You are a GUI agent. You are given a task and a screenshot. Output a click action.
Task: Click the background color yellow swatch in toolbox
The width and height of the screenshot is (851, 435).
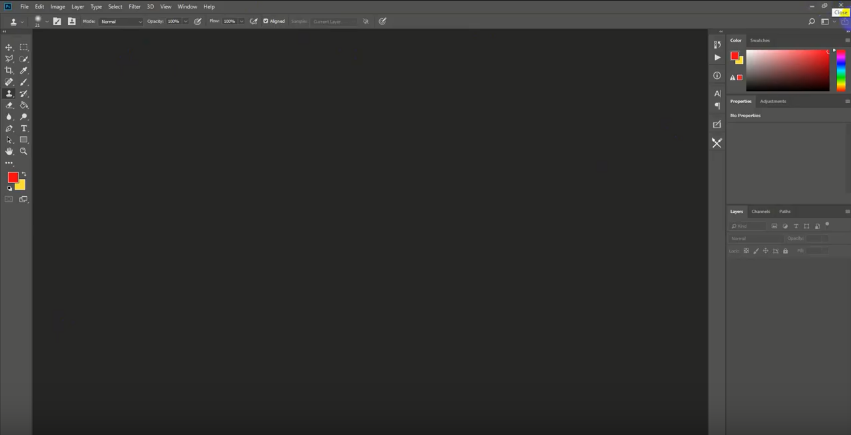click(21, 186)
